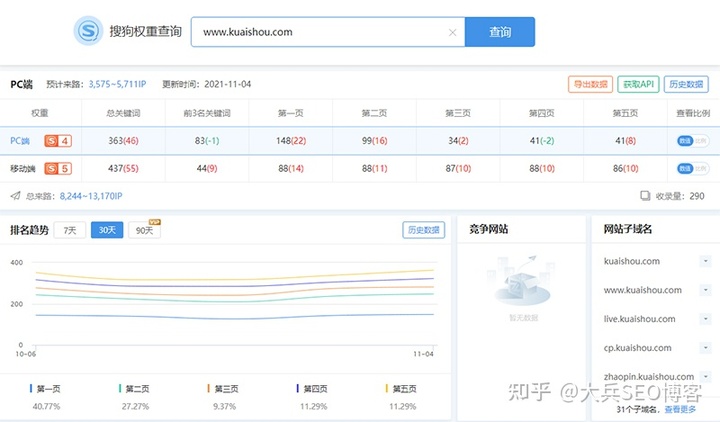Expand the live.kuaishou.com subdomain dropdown arrow
Image resolution: width=720 pixels, height=422 pixels.
tap(705, 319)
